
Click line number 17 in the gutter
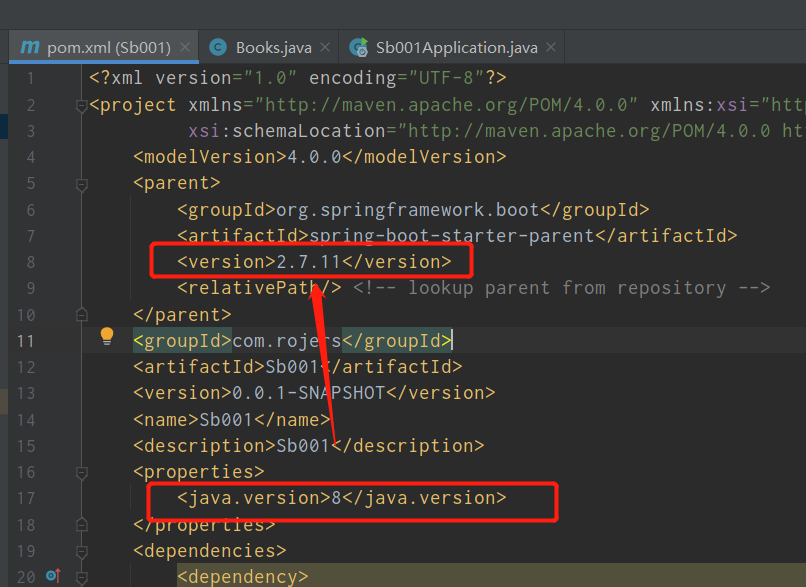(x=26, y=498)
